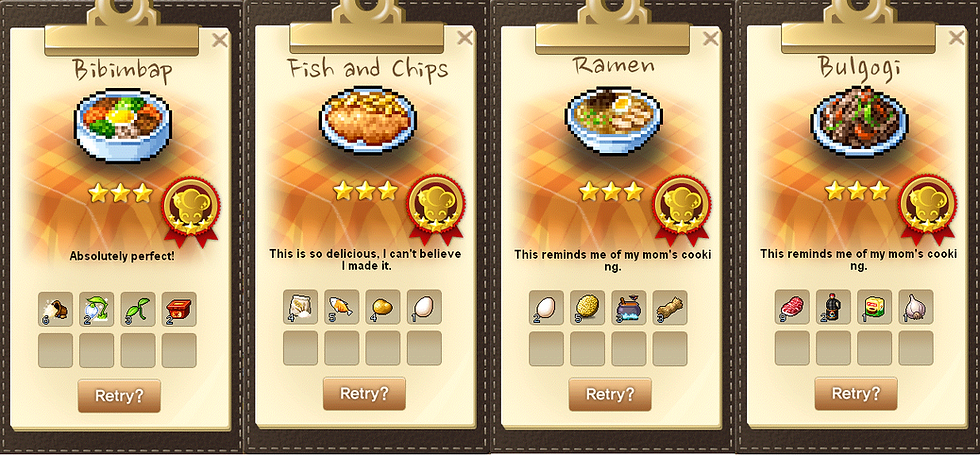Screen dimensions: 980x456
Task: Click the egg ingredient on the Ramen card
Action: pyautogui.click(x=546, y=307)
